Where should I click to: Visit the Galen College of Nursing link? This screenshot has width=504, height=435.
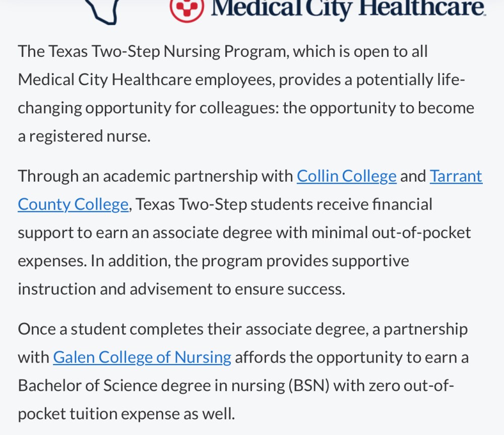pyautogui.click(x=142, y=357)
